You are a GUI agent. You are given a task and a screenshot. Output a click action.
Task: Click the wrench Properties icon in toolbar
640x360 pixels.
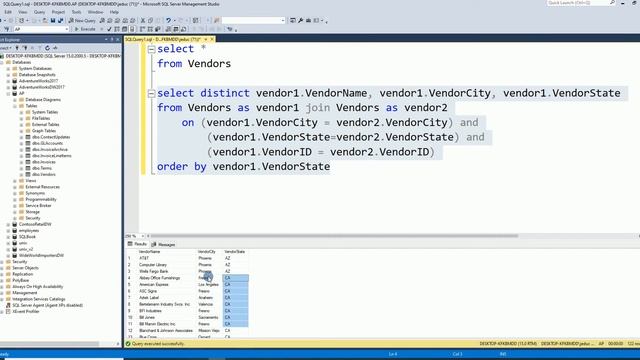point(300,20)
